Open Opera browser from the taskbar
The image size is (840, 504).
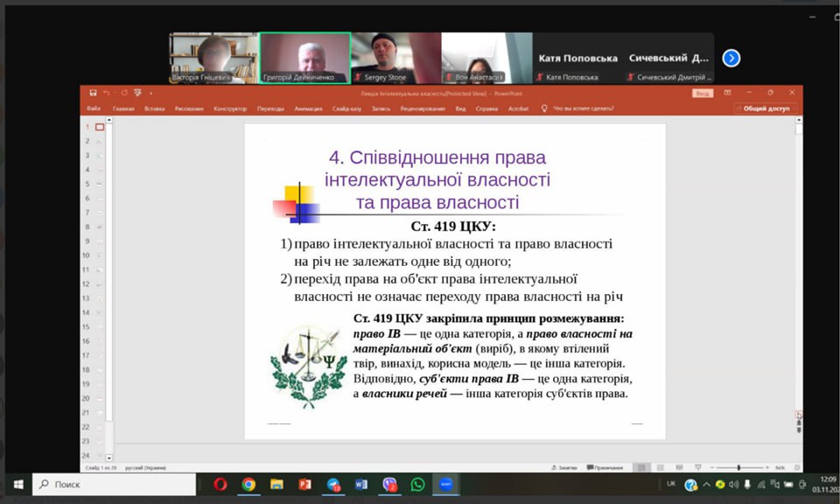(x=220, y=484)
